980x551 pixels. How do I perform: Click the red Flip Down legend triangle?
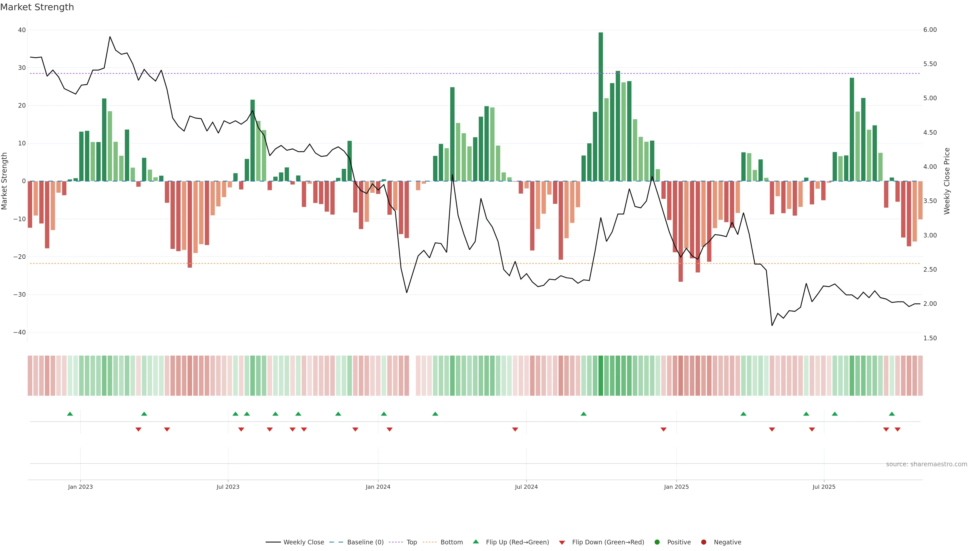(x=562, y=542)
